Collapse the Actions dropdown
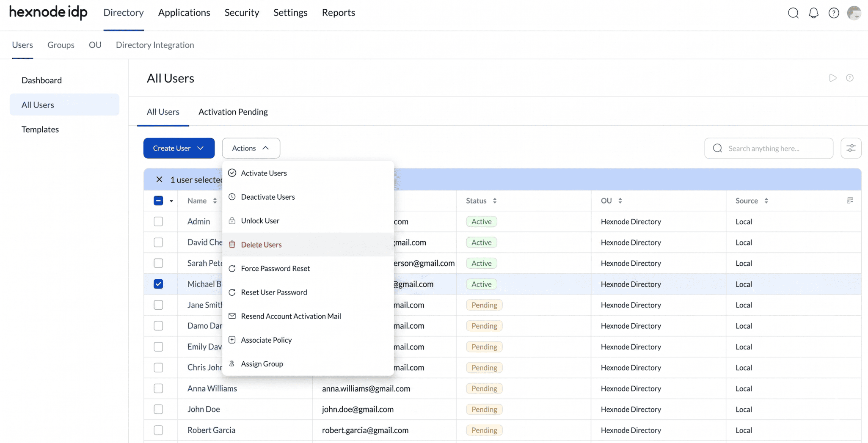Screen dimensions: 868x443 251,148
